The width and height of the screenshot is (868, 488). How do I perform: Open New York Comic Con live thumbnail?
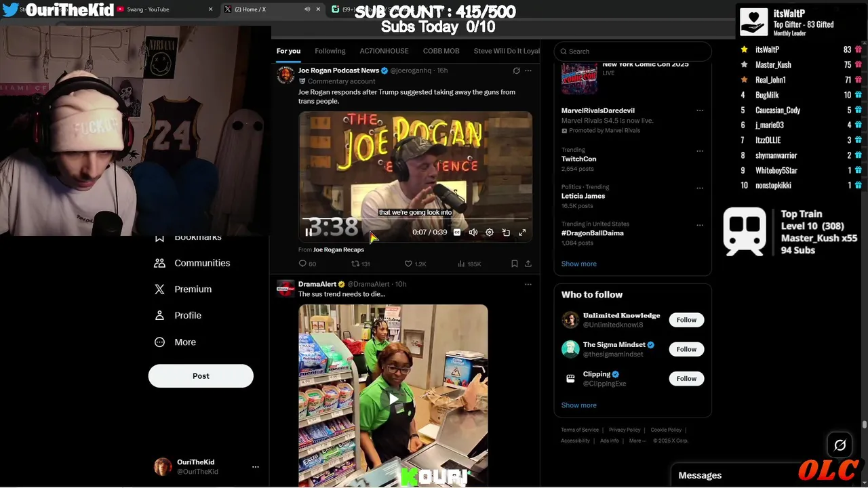click(x=579, y=77)
